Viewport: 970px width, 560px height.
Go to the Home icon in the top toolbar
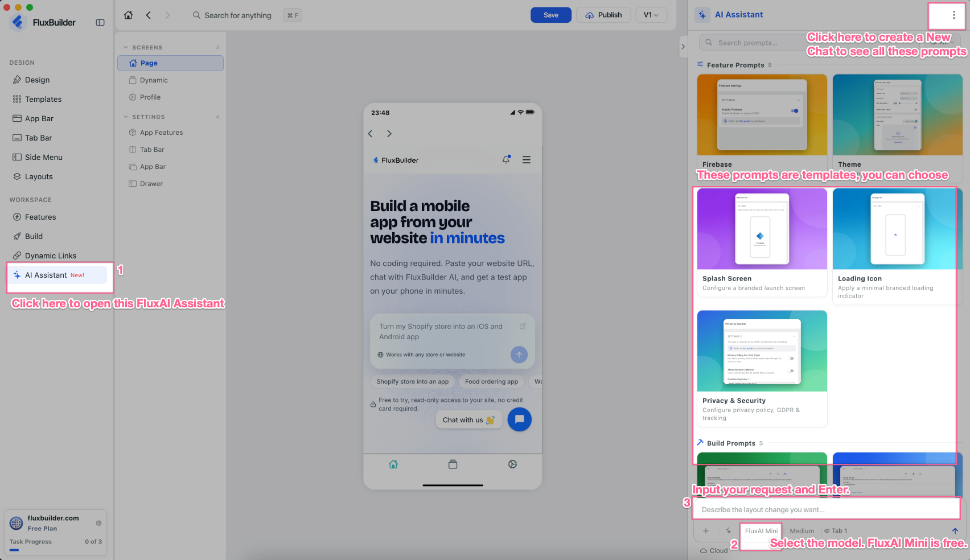(x=129, y=15)
